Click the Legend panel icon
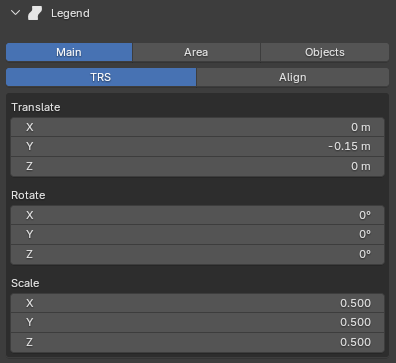The image size is (396, 363). pos(35,13)
